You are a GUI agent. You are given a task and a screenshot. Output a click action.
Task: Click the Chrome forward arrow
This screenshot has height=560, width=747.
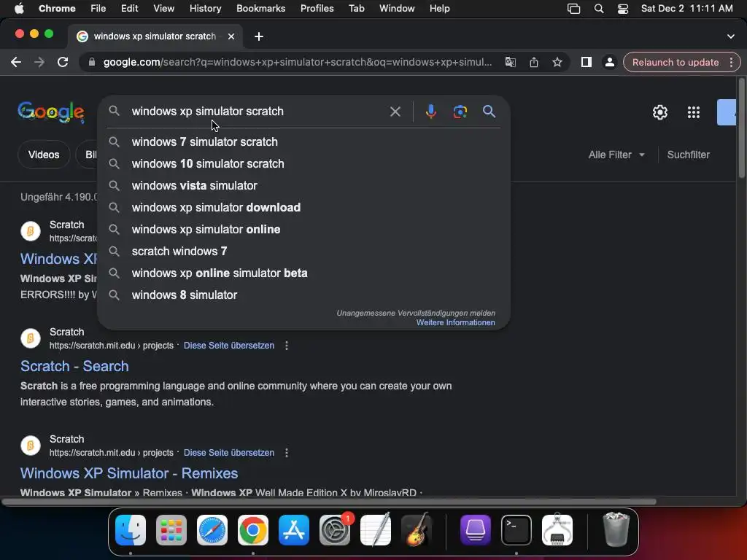pyautogui.click(x=39, y=63)
